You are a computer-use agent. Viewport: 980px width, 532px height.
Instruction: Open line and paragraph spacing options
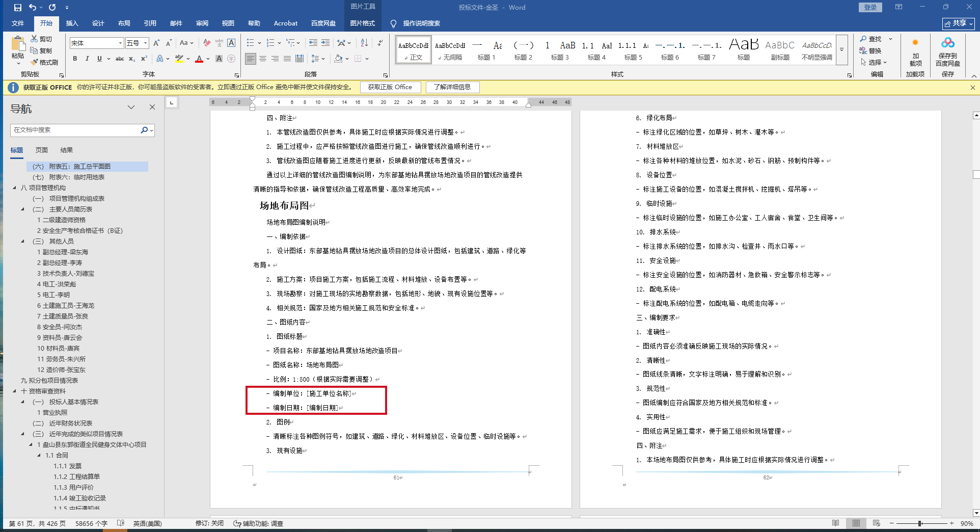tap(317, 59)
